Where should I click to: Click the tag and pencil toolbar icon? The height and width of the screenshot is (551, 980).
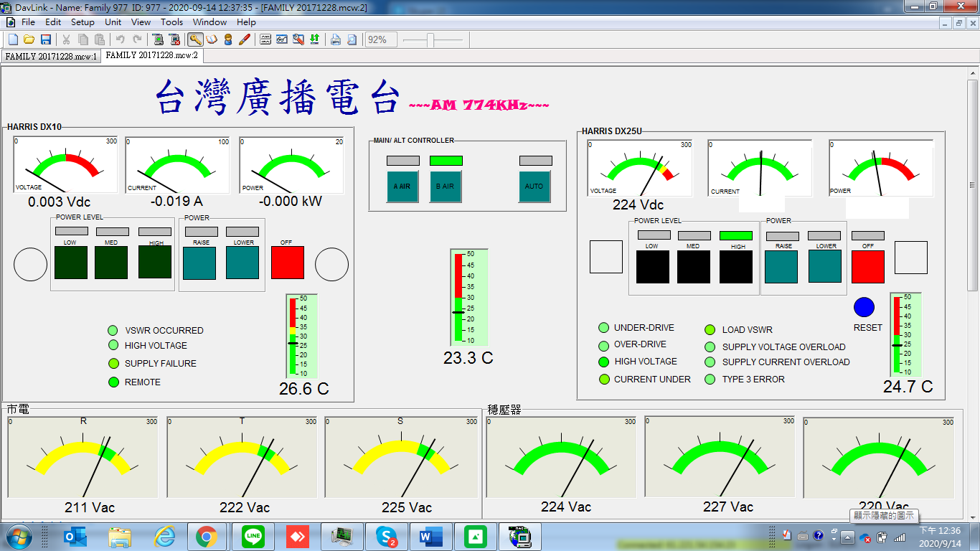(x=298, y=39)
